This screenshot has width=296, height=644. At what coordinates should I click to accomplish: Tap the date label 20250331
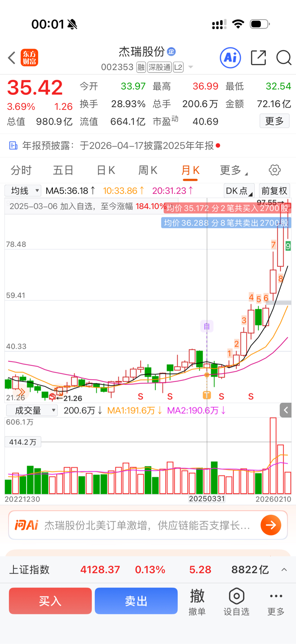pos(207,499)
